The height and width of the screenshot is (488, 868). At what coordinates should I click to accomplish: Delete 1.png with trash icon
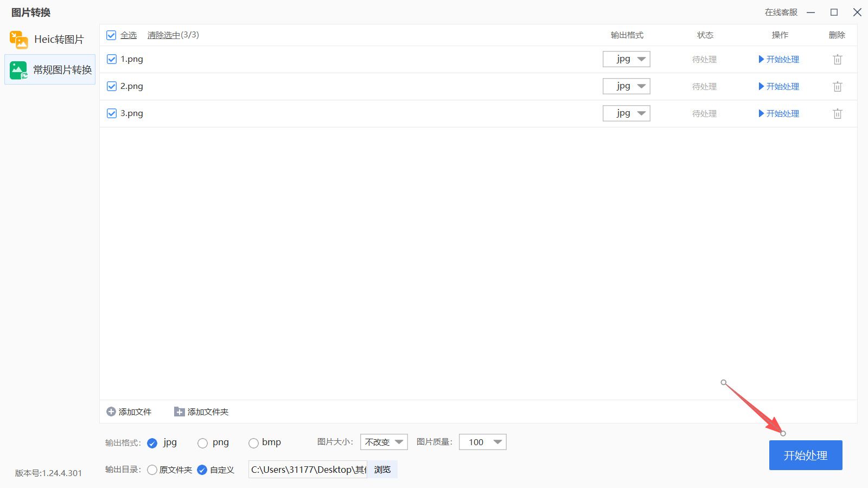pyautogui.click(x=838, y=59)
